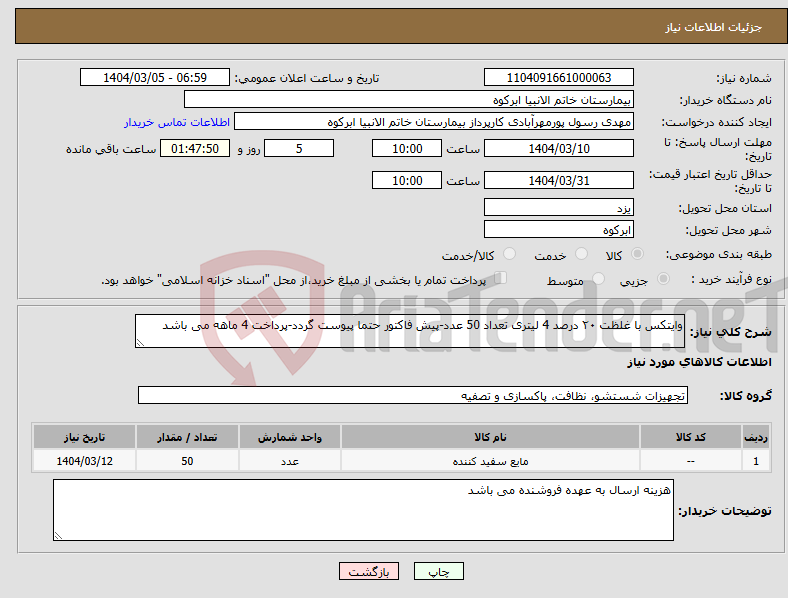Click the توضیحات خریدار notes textarea
Image resolution: width=788 pixels, height=598 pixels.
pos(363,510)
